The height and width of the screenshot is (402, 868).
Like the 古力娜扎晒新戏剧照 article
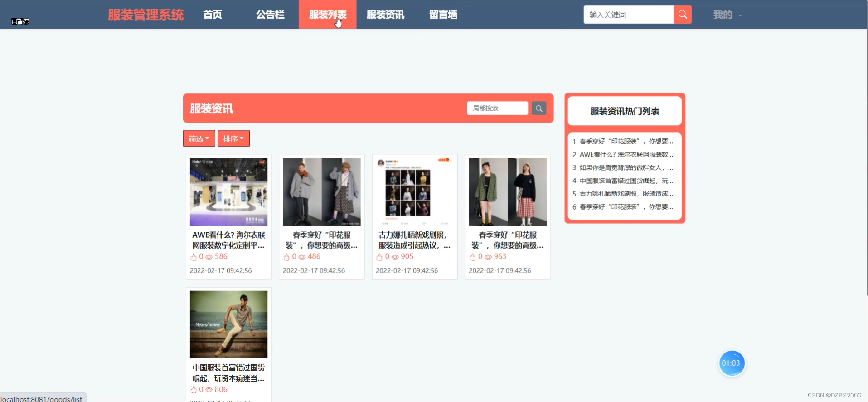(379, 257)
